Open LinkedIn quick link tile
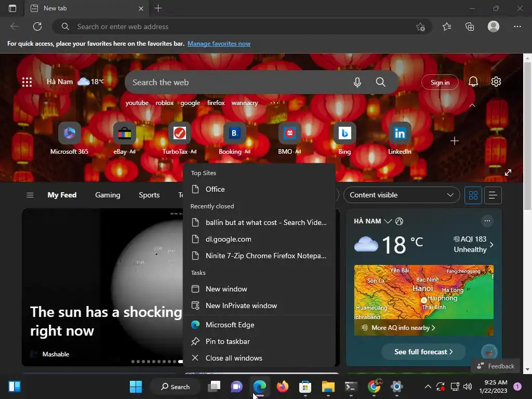This screenshot has height=399, width=532. pyautogui.click(x=400, y=139)
